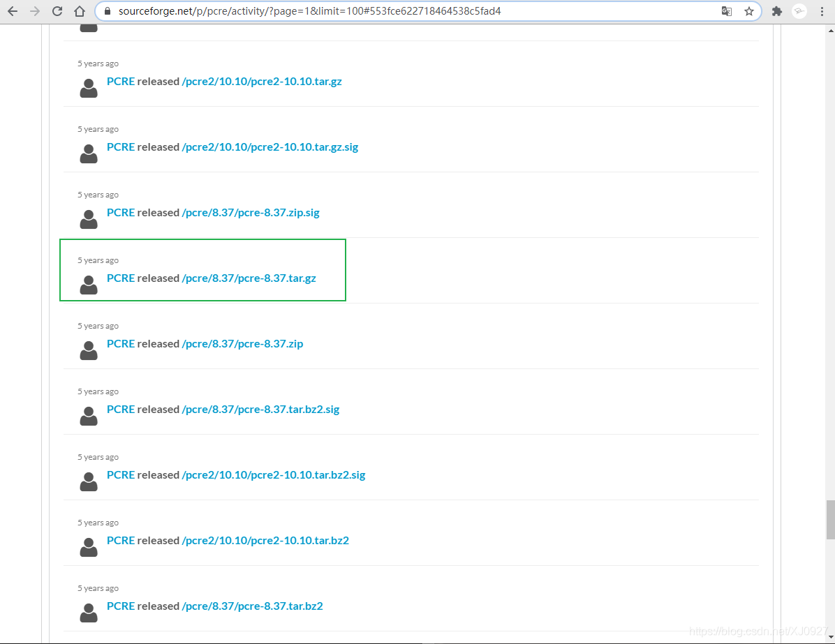Viewport: 835px width, 644px height.
Task: Open /pcre/8.37/pcre-8.37.zip.sig link
Action: 251,212
